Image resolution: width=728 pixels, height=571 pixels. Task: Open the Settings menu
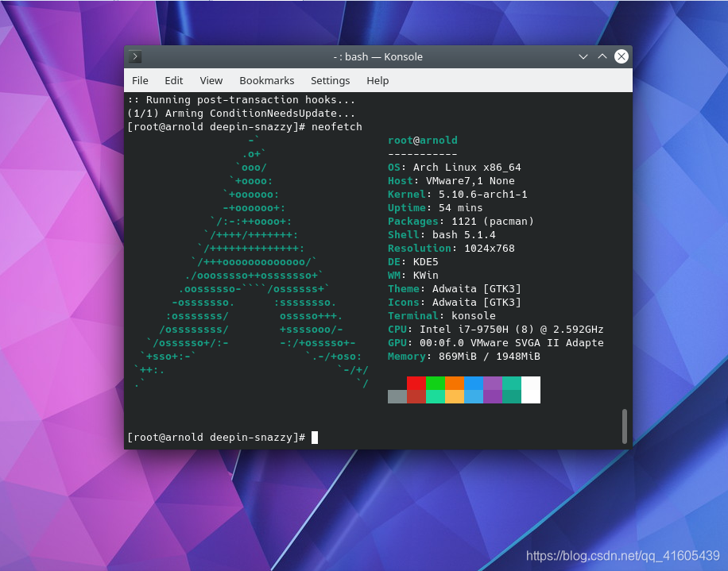330,81
